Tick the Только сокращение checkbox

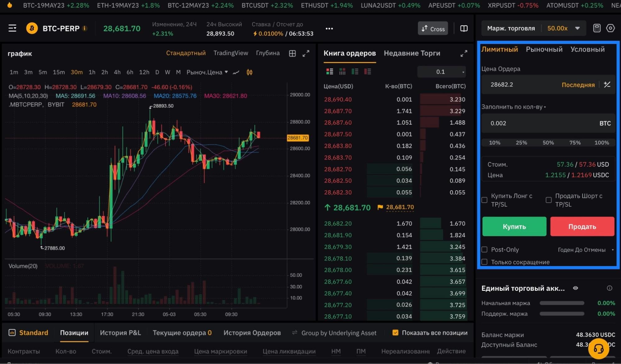pos(484,262)
